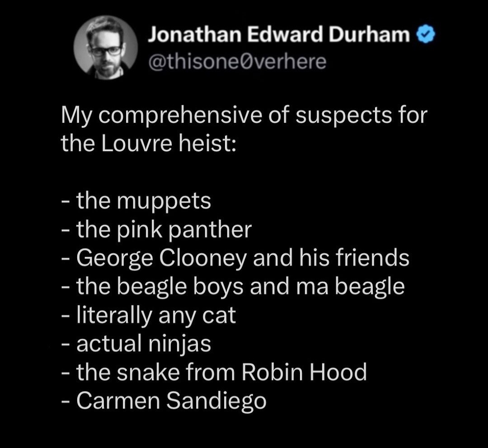Open Jonathan Edward Durham's profile photo
Viewport: 488px width, 448px height.
(106, 48)
